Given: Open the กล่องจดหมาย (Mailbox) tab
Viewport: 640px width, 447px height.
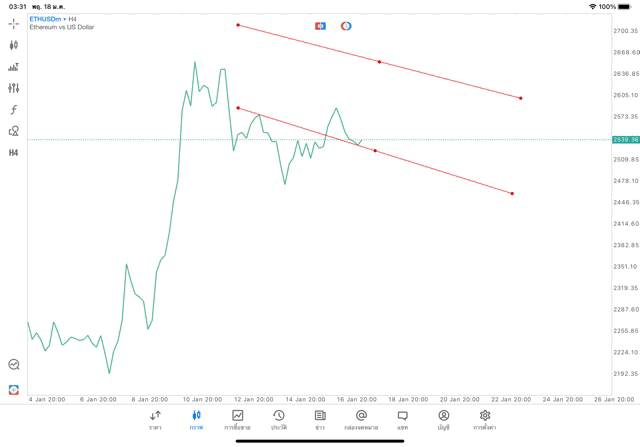Looking at the screenshot, I should click(361, 420).
